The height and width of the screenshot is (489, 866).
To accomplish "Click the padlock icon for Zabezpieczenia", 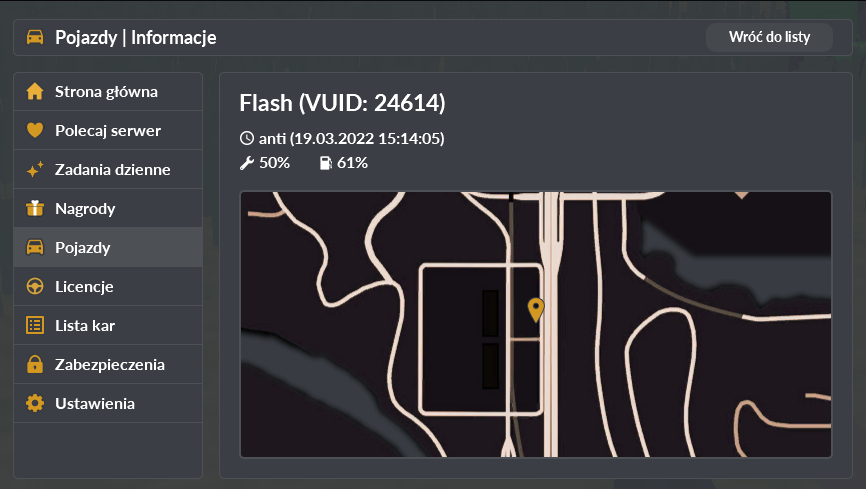I will (35, 364).
